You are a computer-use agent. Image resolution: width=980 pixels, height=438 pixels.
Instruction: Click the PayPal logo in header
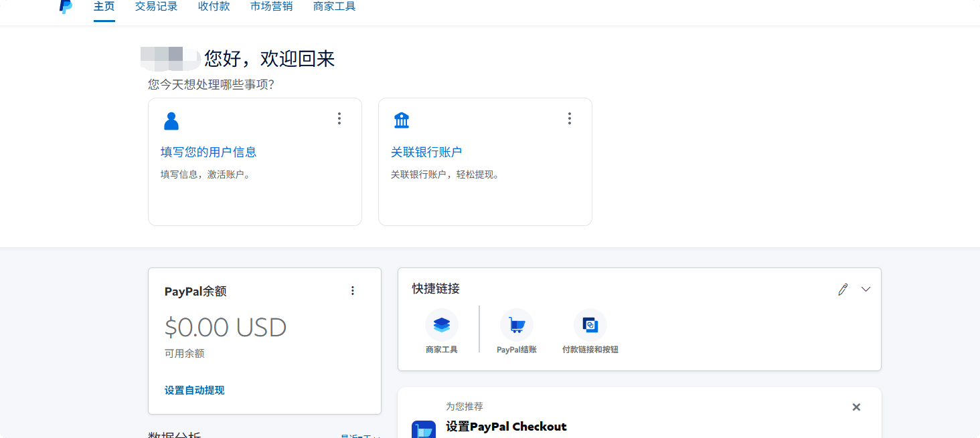click(x=66, y=7)
